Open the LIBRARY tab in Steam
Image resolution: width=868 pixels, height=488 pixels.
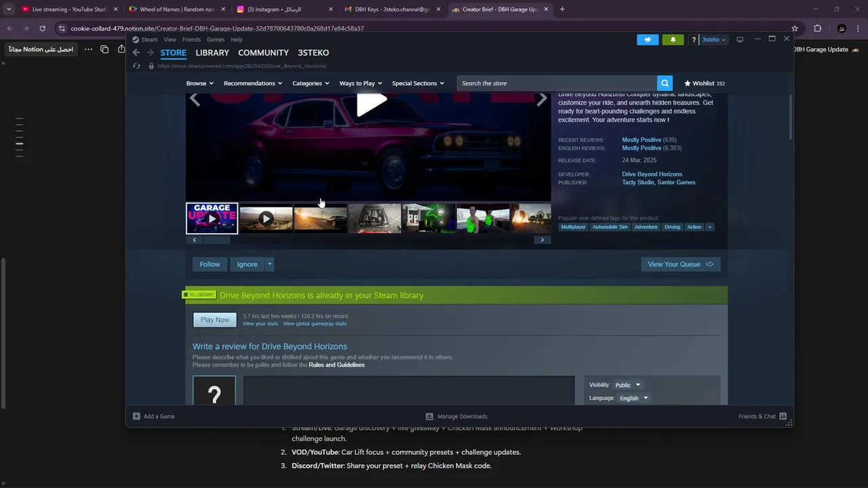pos(212,53)
